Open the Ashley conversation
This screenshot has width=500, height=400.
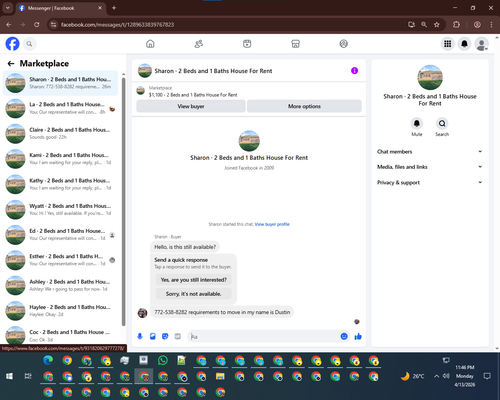[x=60, y=285]
